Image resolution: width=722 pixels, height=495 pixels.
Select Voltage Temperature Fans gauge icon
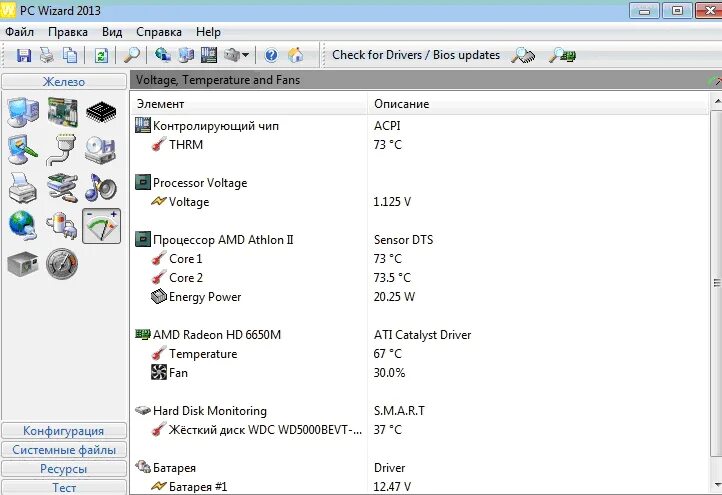coord(101,226)
